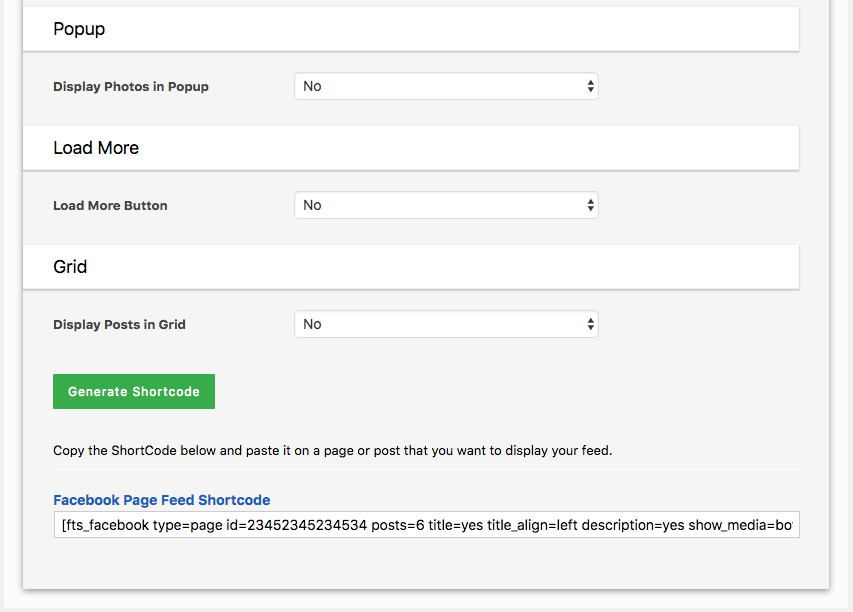853x612 pixels.
Task: Focus the fts_facebook shortcode text field
Action: [426, 524]
